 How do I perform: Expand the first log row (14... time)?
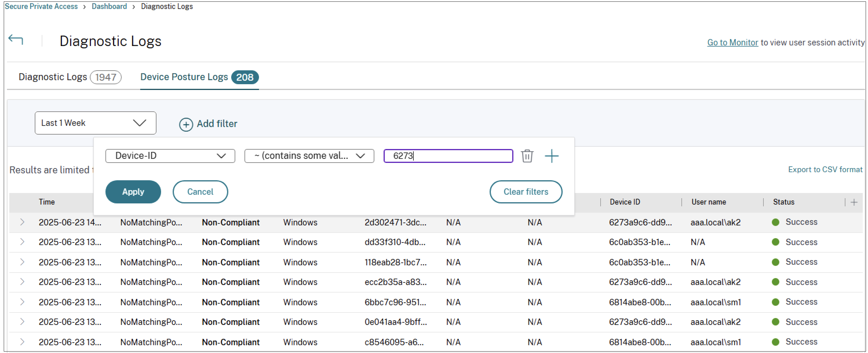pyautogui.click(x=22, y=222)
